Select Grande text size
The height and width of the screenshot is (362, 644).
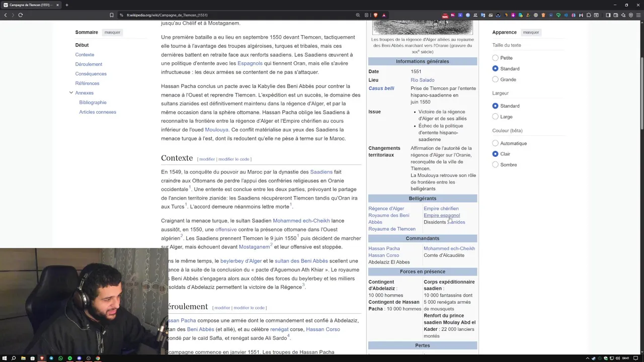[x=496, y=79]
